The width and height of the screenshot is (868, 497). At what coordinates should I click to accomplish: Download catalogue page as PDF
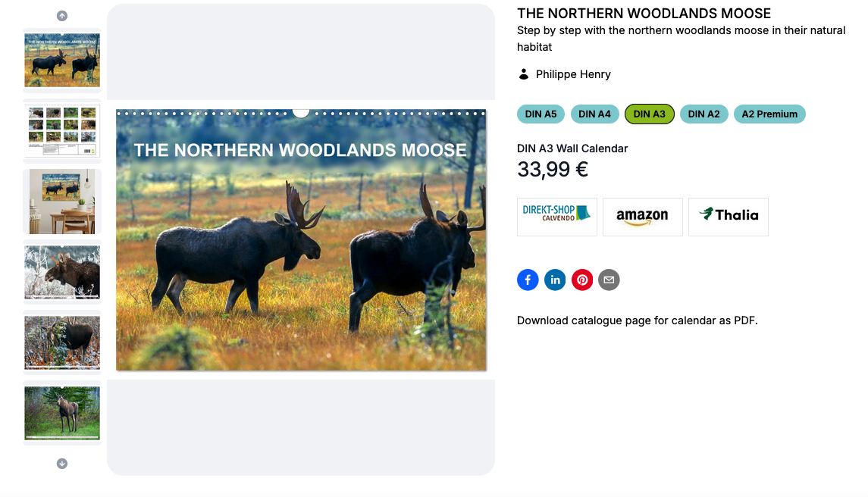pos(637,320)
